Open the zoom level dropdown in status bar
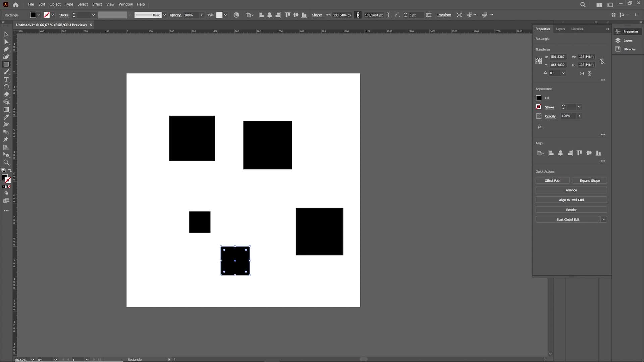Screen dimensions: 644x362 click(x=33, y=359)
